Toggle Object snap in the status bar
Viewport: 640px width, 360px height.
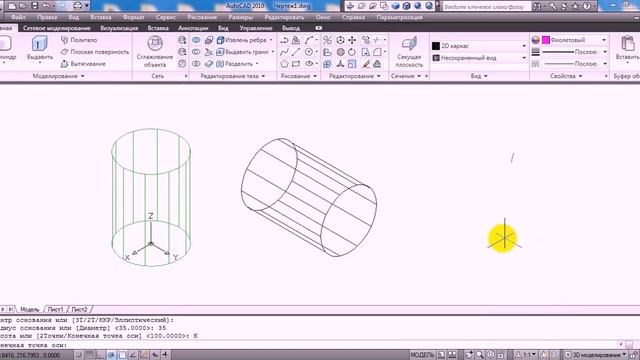point(122,355)
